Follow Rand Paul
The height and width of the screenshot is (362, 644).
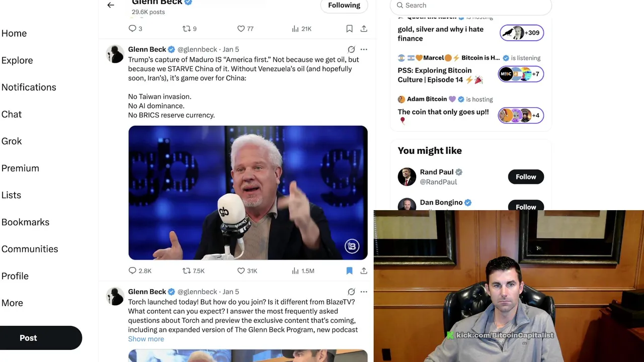(526, 176)
